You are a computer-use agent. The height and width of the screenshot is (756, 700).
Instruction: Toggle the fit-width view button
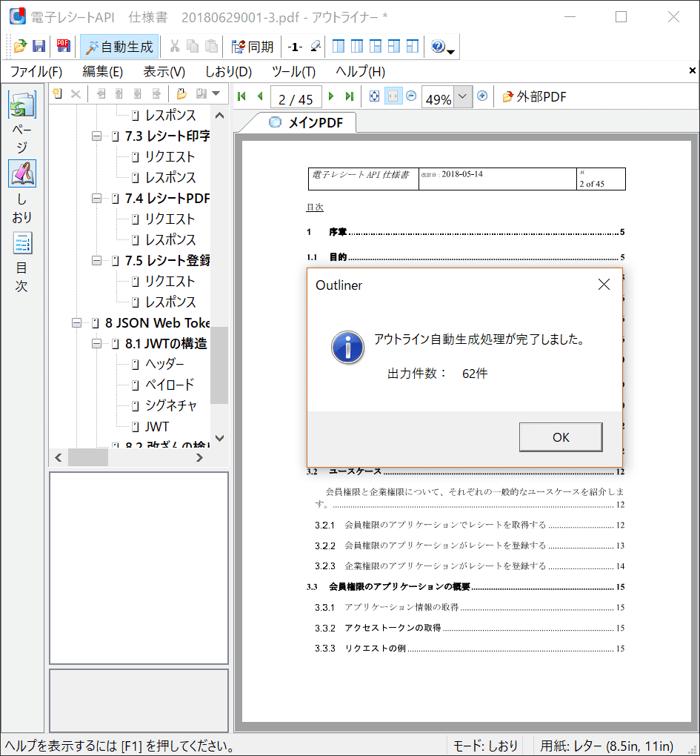(x=393, y=96)
